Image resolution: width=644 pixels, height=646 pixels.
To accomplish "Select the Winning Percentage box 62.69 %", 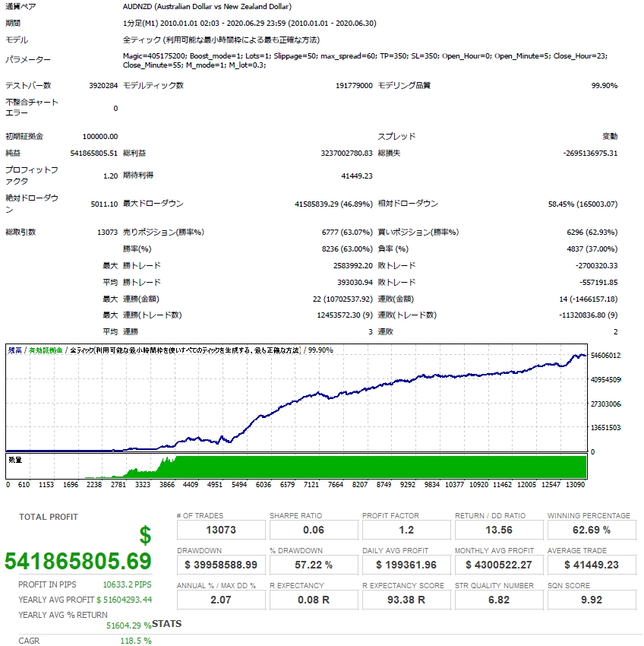I will (x=592, y=530).
